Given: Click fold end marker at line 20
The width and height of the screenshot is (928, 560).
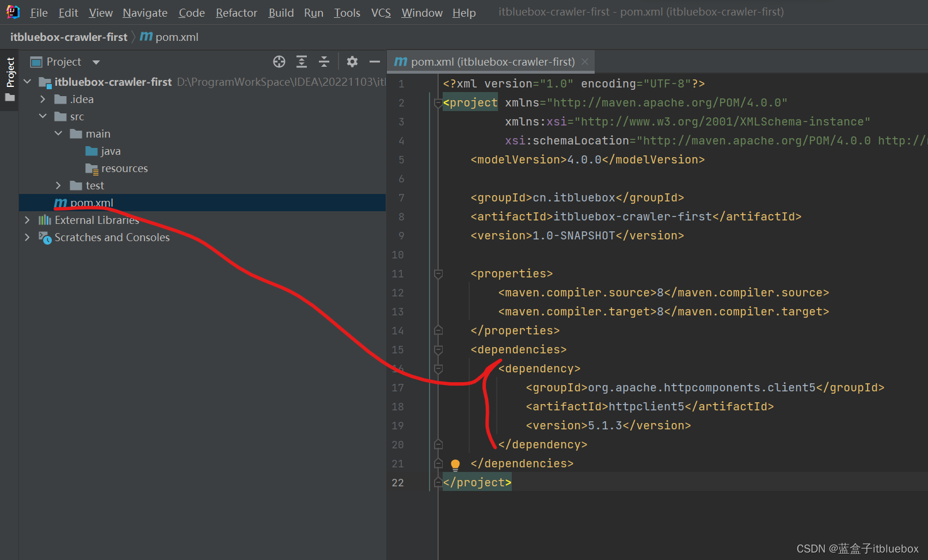Looking at the screenshot, I should click(438, 444).
